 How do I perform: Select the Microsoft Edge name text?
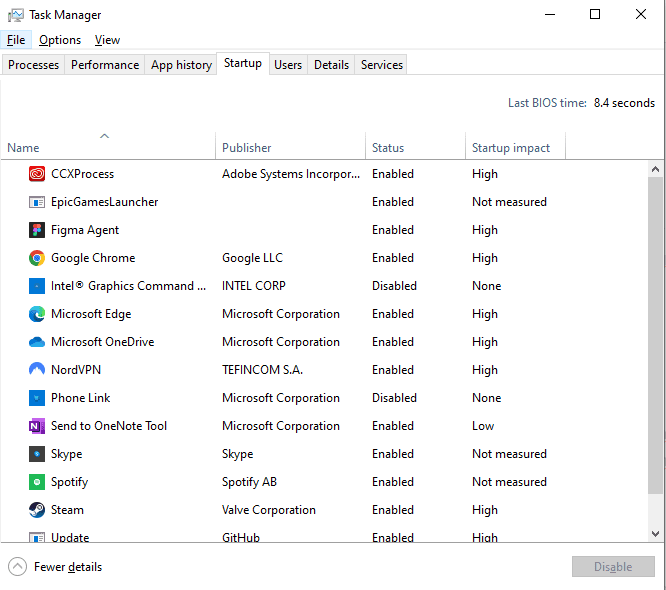(91, 314)
